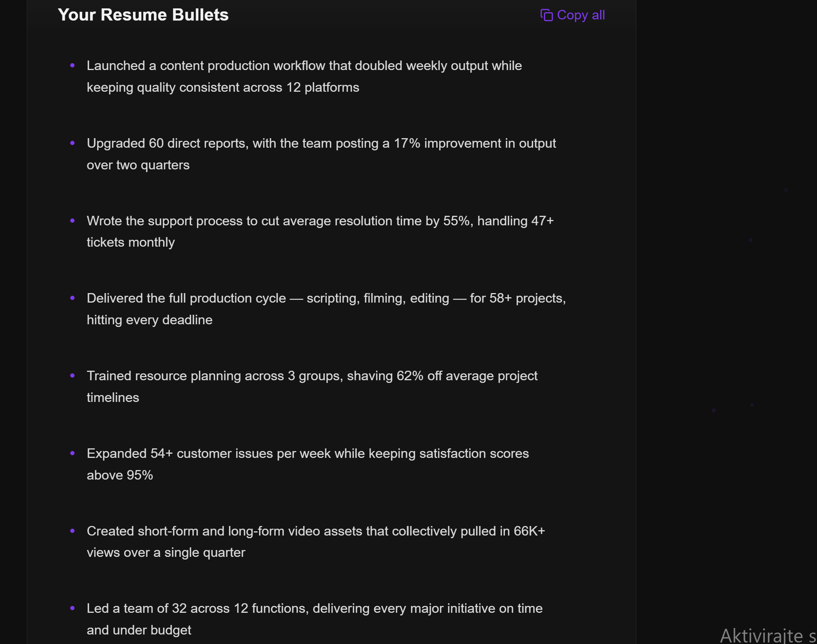The height and width of the screenshot is (644, 817).
Task: Click the bullet marker before video assets bullet
Action: (72, 532)
